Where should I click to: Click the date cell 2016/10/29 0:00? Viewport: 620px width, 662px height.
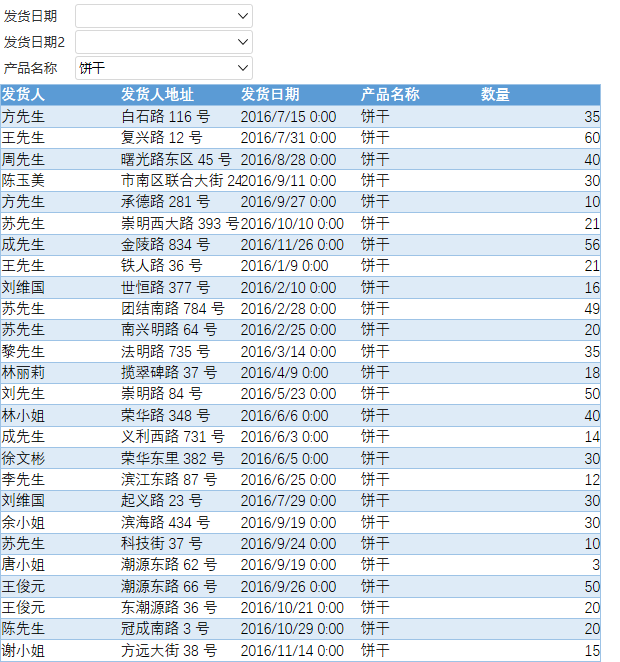pos(292,629)
